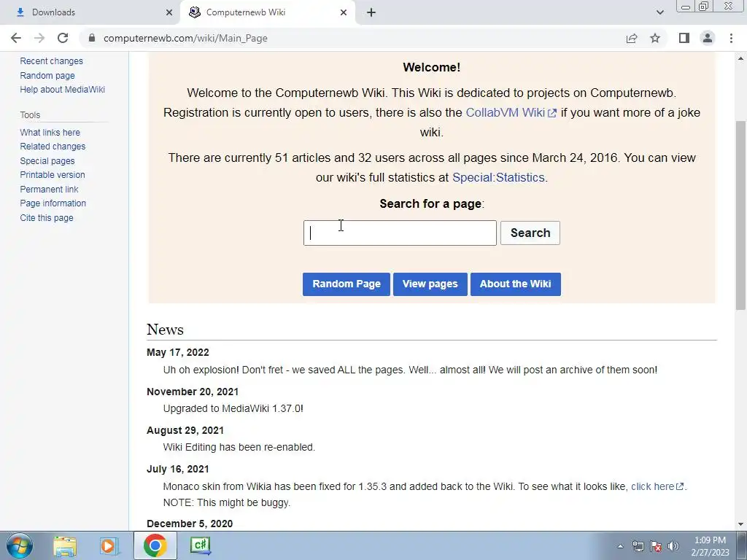This screenshot has height=560, width=747.
Task: Close the Computernewb Wiki tab
Action: (x=344, y=12)
